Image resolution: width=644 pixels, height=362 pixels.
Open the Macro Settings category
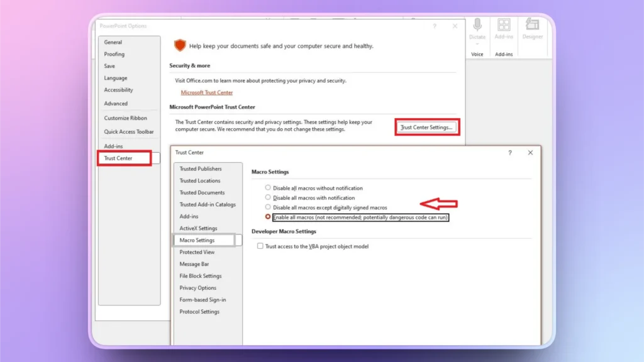click(x=199, y=240)
